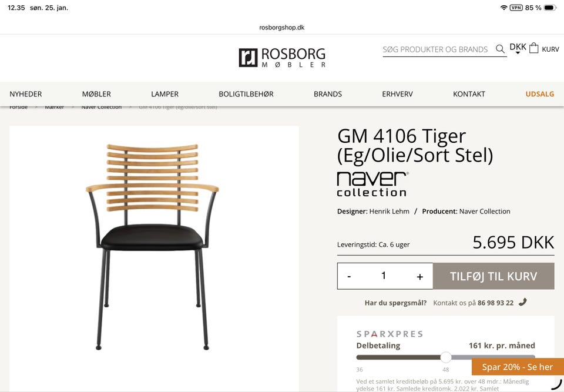
Task: Decrease quantity with minus button
Action: (349, 276)
